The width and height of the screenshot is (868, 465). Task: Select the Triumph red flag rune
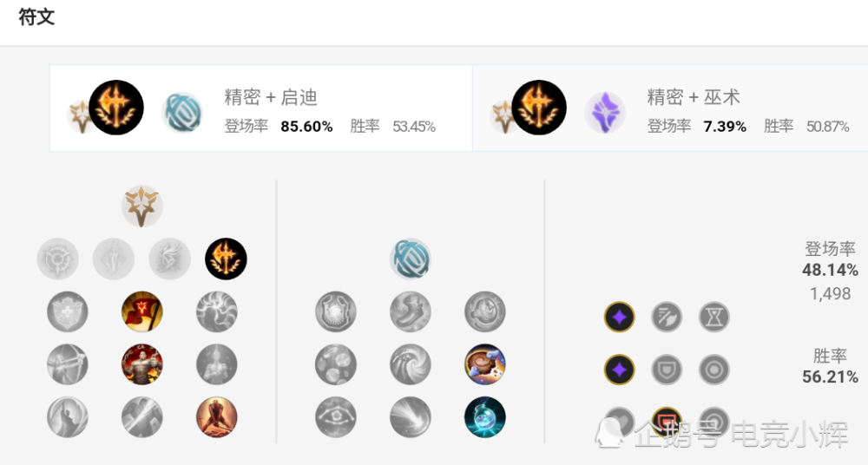[x=141, y=311]
